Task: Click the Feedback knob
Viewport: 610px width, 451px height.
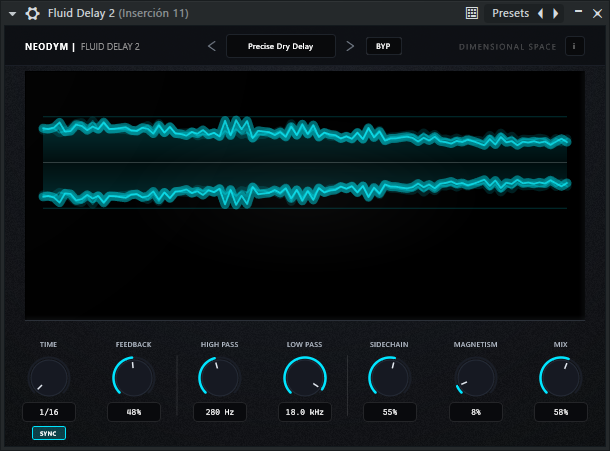Action: (x=133, y=378)
